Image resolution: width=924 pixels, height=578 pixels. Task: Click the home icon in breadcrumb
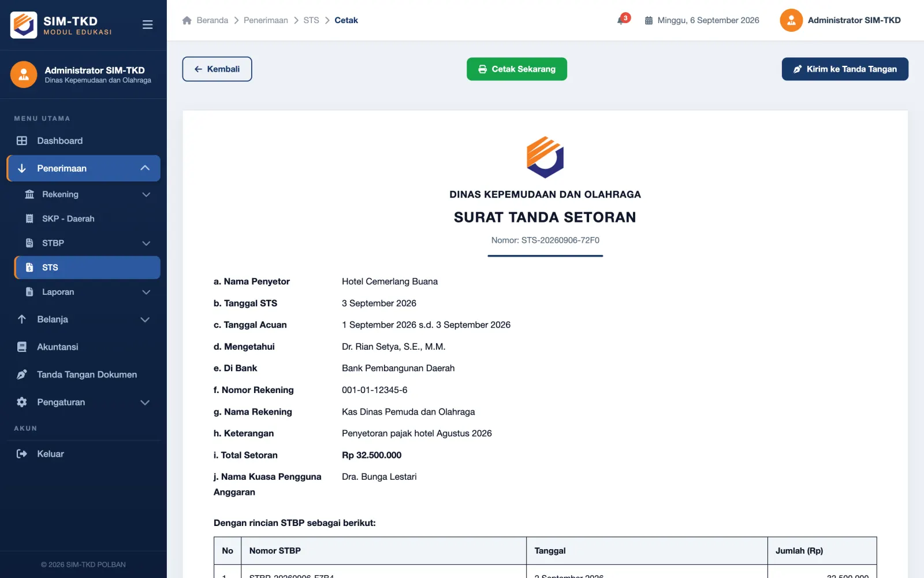pyautogui.click(x=187, y=20)
